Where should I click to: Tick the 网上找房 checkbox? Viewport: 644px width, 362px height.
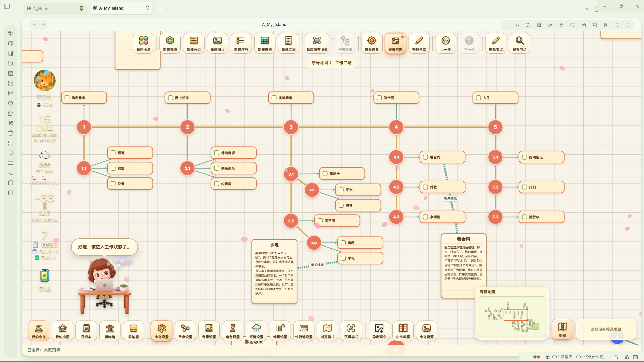(x=171, y=98)
